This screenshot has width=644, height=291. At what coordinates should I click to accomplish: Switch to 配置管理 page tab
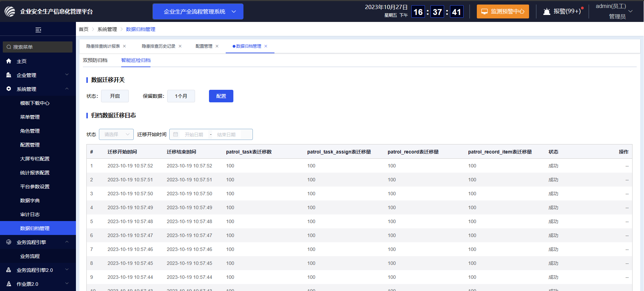tap(204, 46)
